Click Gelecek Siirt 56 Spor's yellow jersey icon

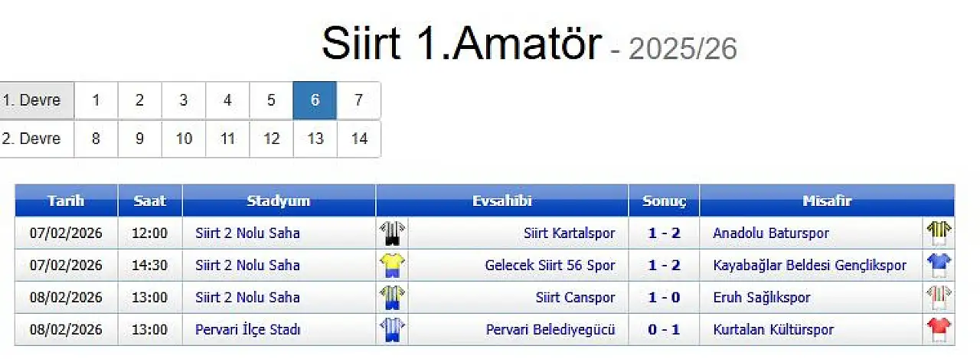click(393, 265)
